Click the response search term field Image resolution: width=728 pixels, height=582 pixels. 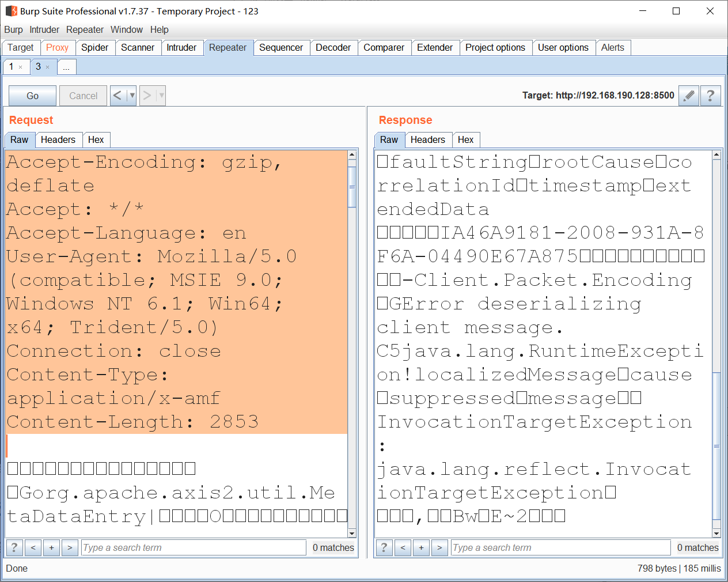pos(560,547)
